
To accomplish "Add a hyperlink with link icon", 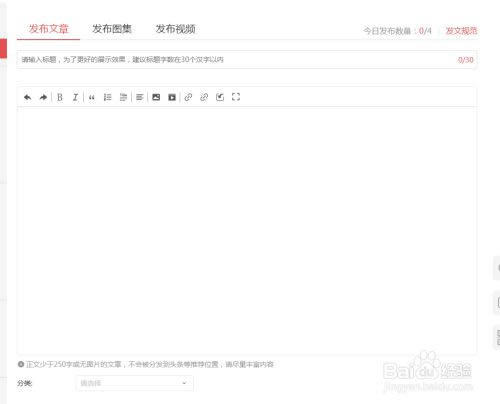I will [188, 97].
